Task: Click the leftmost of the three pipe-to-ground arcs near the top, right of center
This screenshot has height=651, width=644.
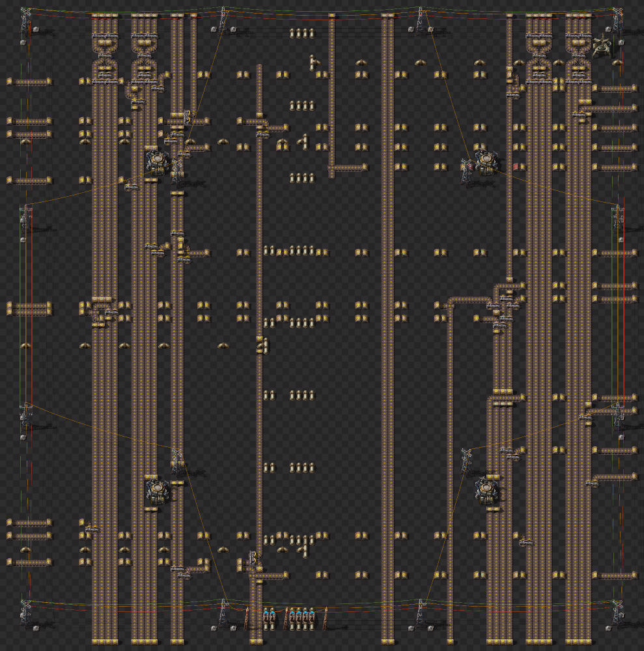Action: (361, 63)
